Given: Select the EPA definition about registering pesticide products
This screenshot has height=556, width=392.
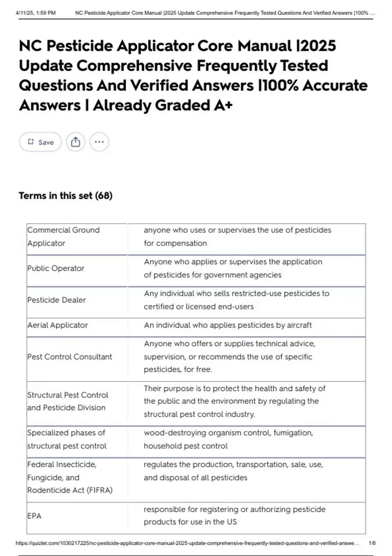Looking at the screenshot, I should (x=234, y=515).
